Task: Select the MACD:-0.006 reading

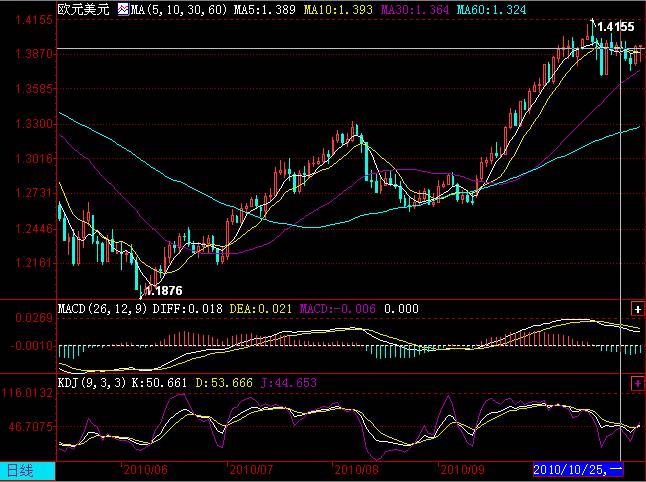Action: point(337,309)
